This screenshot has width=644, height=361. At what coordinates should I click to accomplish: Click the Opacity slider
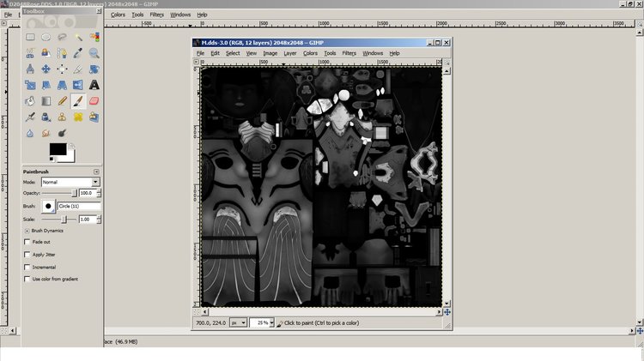[x=59, y=193]
